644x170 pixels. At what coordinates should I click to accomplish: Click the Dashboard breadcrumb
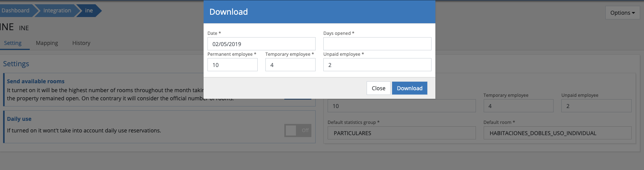[x=15, y=10]
